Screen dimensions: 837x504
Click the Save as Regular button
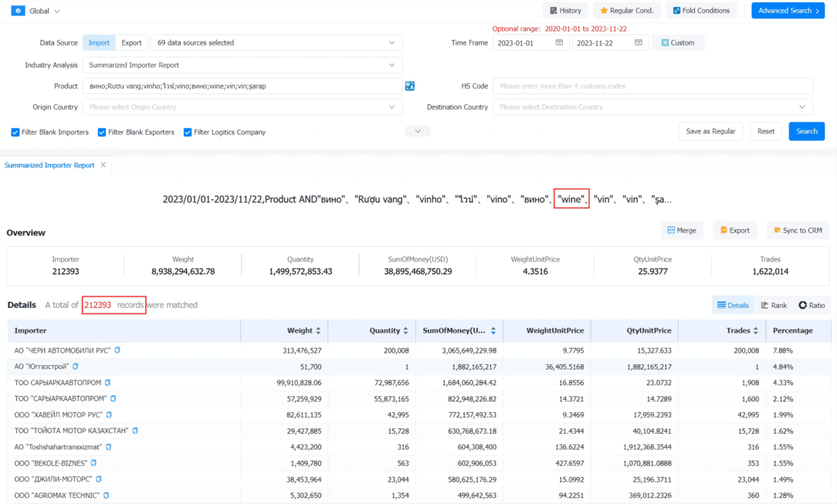(710, 131)
